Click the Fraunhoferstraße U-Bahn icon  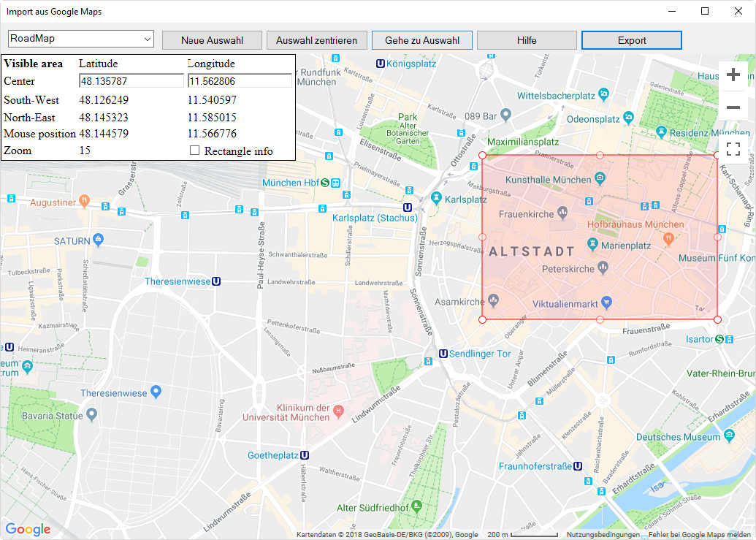pos(577,466)
